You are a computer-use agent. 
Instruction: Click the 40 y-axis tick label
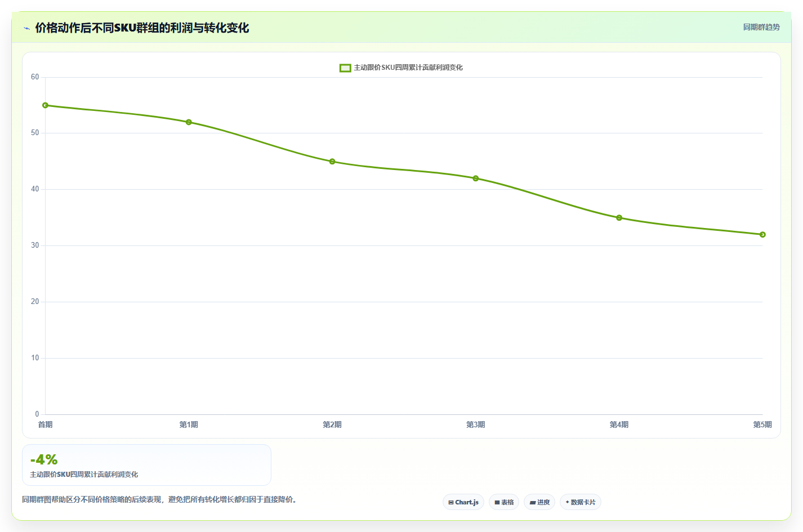tap(35, 189)
